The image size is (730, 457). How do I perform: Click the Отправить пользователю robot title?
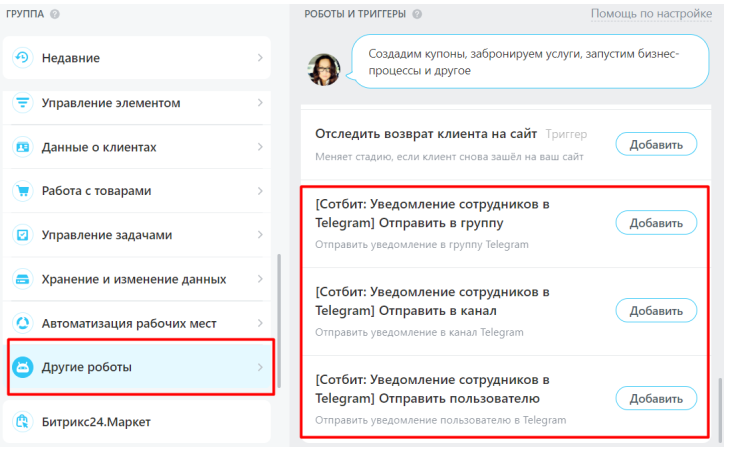click(x=432, y=390)
